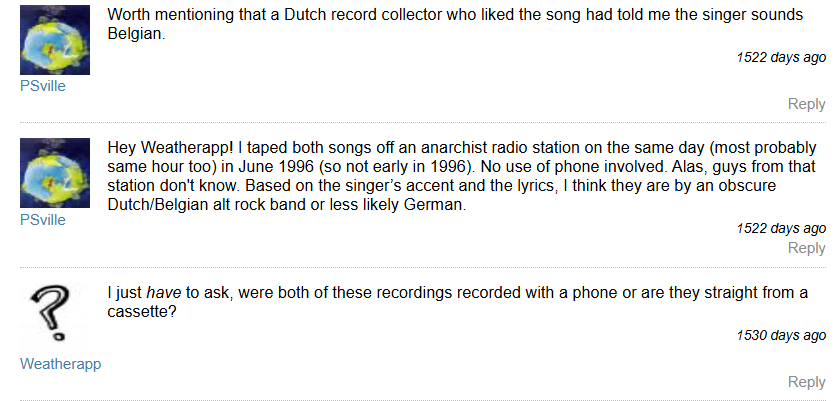Open PSville's profile link under the record collector comment
The image size is (840, 401).
43,85
